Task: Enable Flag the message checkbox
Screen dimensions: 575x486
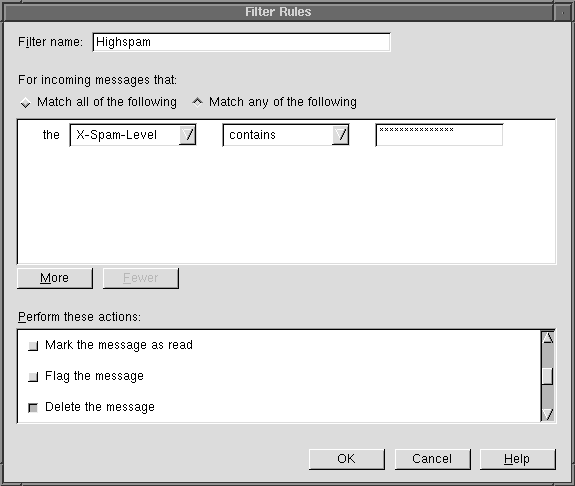Action: 33,376
